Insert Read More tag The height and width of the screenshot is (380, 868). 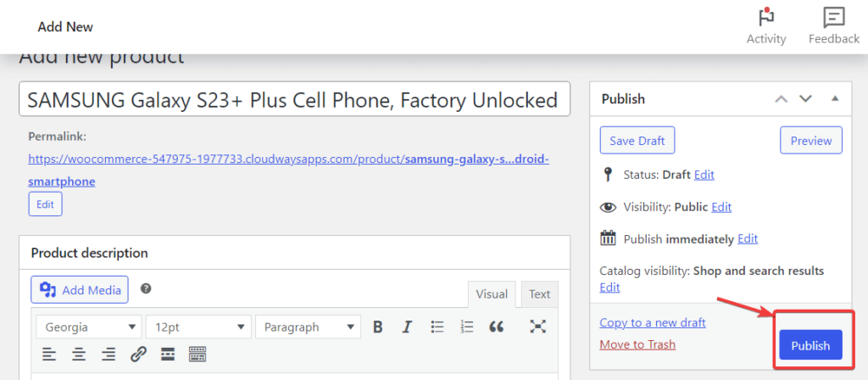click(x=168, y=354)
